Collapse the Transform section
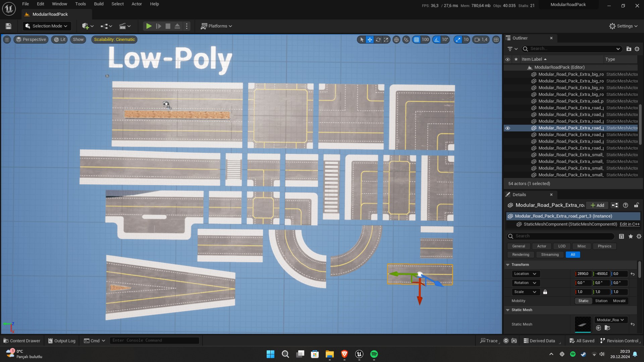This screenshot has width=644, height=362. 507,265
